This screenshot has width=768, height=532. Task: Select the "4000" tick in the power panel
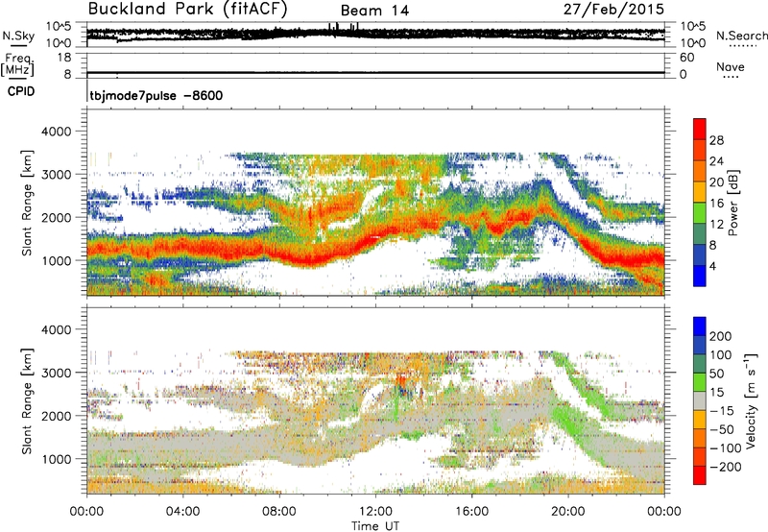(56, 132)
